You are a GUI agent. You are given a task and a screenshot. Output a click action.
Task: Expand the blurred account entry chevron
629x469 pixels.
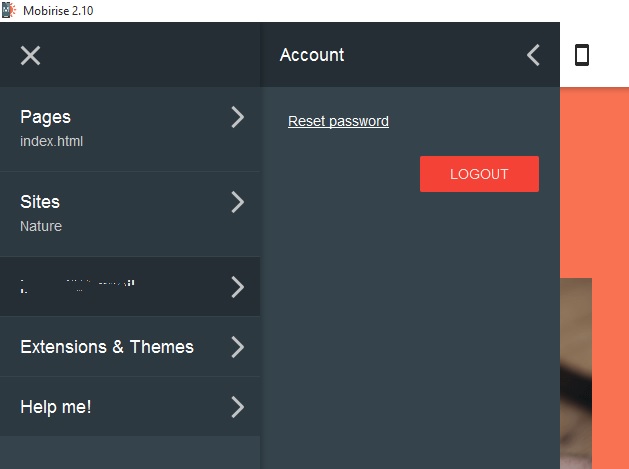click(237, 287)
